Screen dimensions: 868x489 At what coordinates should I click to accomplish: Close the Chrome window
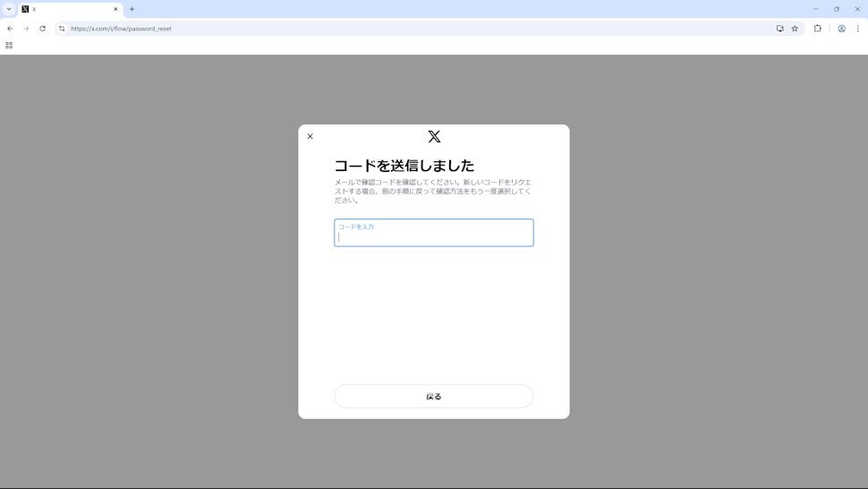[x=857, y=9]
